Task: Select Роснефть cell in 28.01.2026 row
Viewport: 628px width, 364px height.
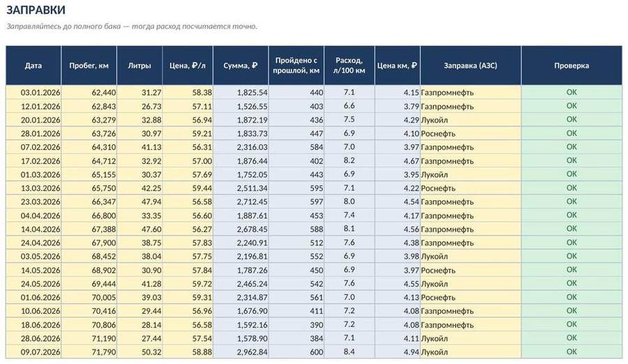Action: tap(470, 133)
